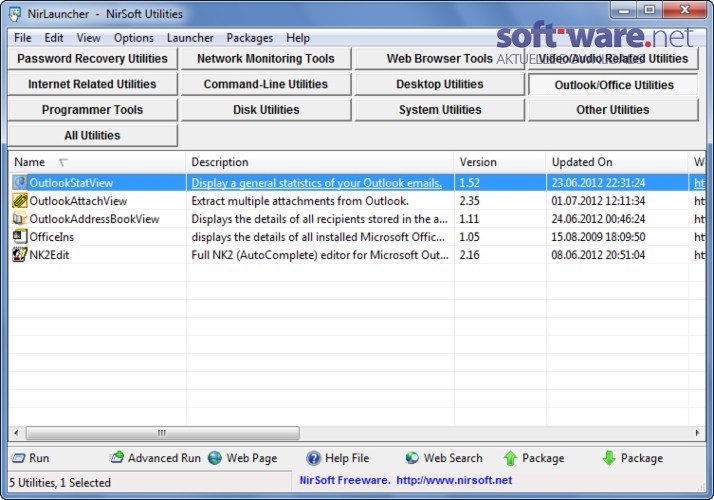Open the View menu
This screenshot has width=714, height=500.
point(88,38)
